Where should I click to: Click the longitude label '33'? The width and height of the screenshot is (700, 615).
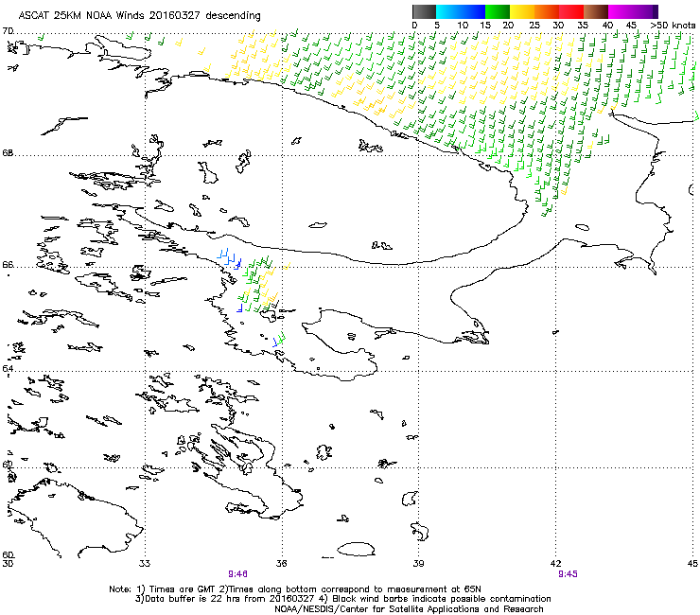[145, 563]
